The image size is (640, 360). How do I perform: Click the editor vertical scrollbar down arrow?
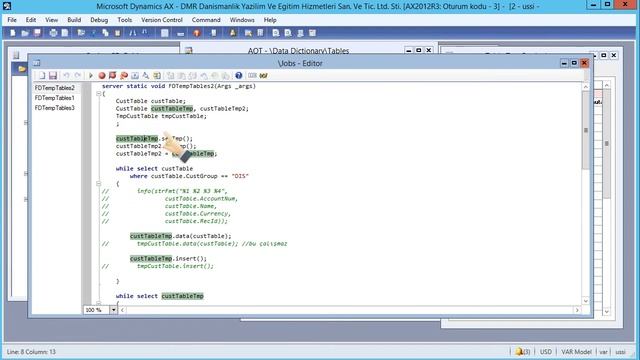[x=586, y=301]
